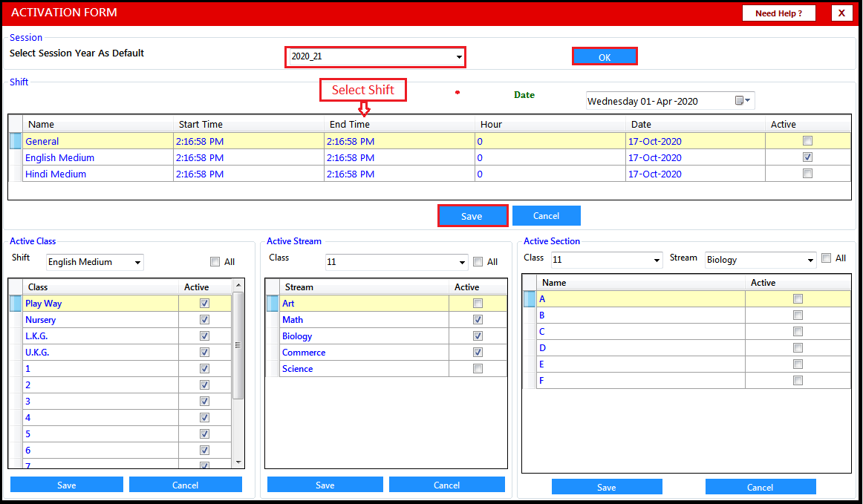Check Active for section E

798,364
